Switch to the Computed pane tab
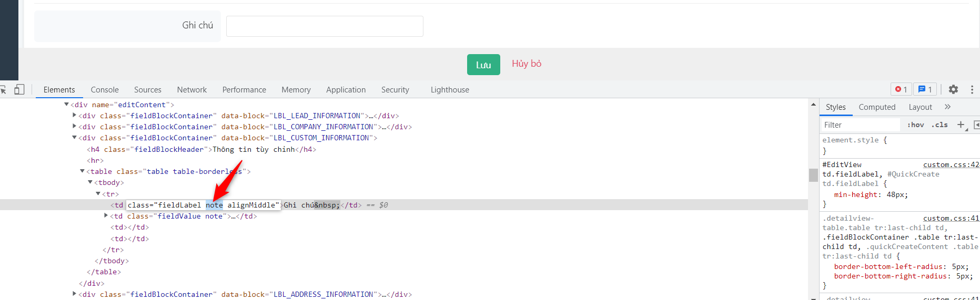This screenshot has height=300, width=980. [877, 107]
